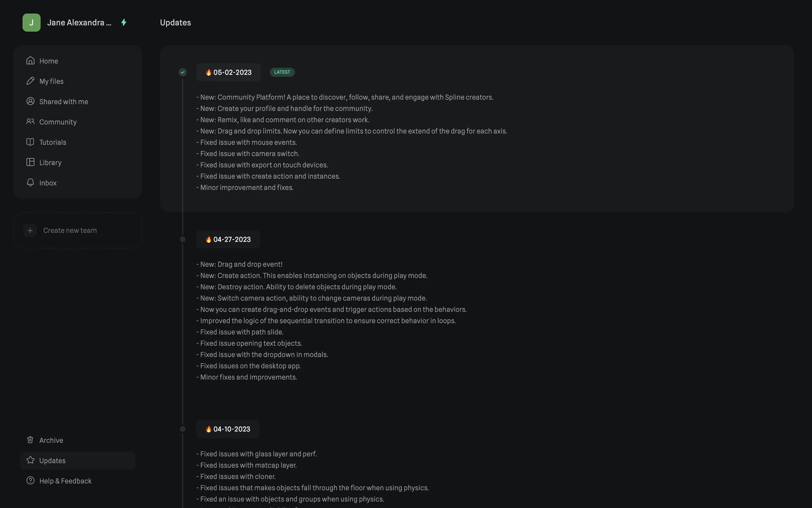Click the Library layout icon
The height and width of the screenshot is (508, 812).
[x=30, y=162]
